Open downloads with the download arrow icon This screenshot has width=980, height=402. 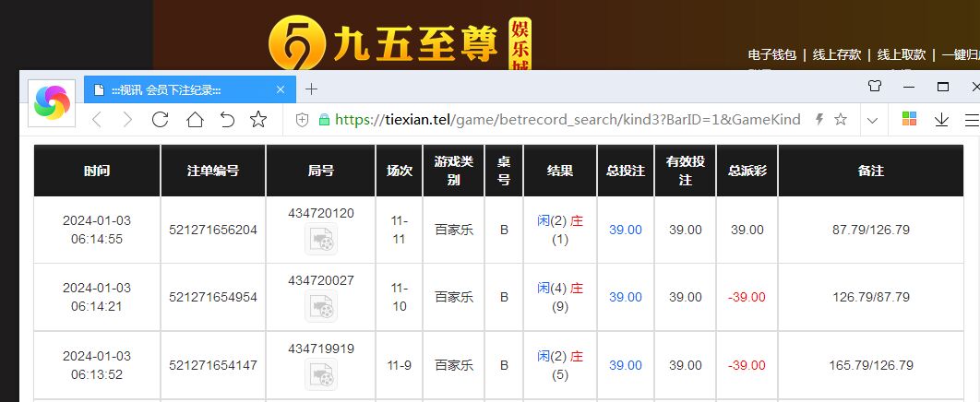pyautogui.click(x=941, y=120)
